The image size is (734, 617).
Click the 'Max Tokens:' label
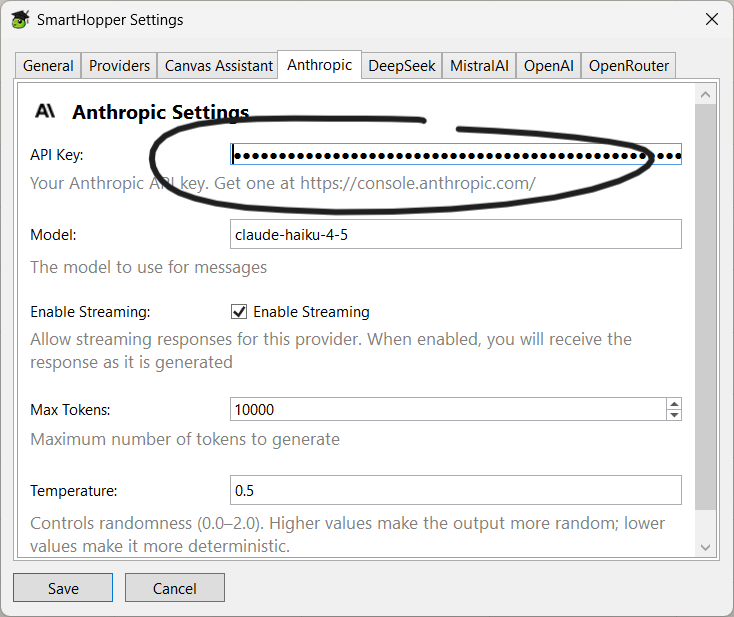(70, 410)
